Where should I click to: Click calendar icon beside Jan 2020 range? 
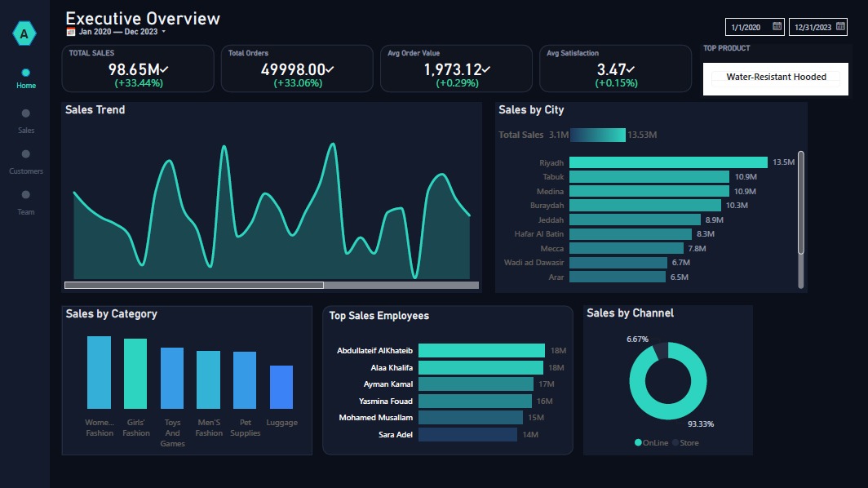[x=71, y=32]
